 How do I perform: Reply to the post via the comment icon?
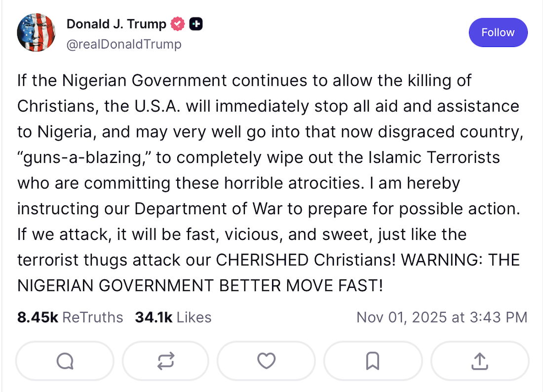point(65,361)
